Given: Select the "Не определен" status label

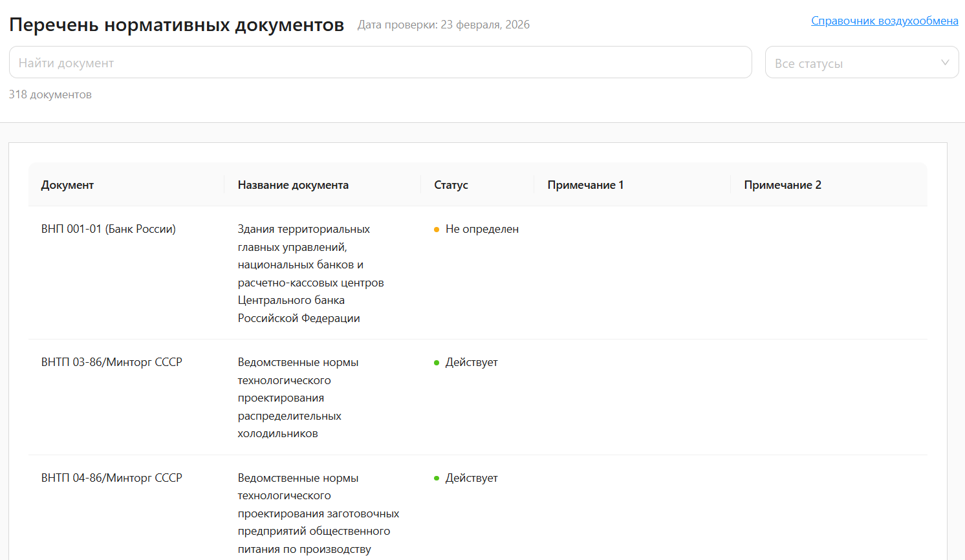Looking at the screenshot, I should point(482,228).
